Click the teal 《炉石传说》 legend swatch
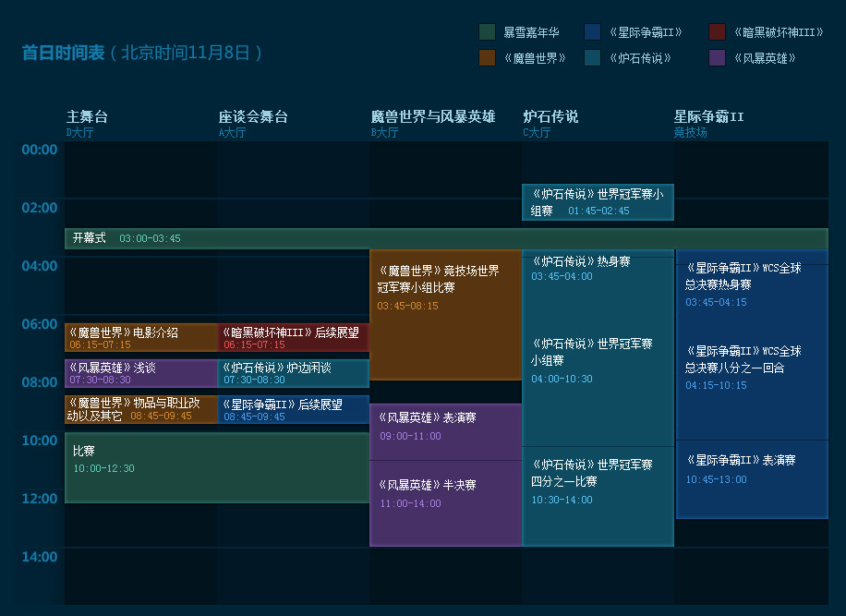Screen dimensions: 846x616 coord(592,57)
